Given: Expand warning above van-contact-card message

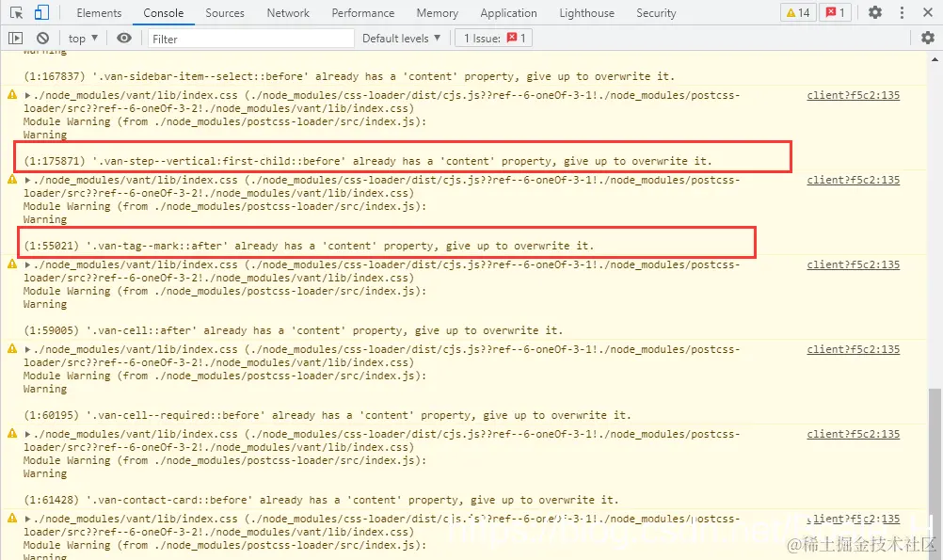Looking at the screenshot, I should (27, 434).
